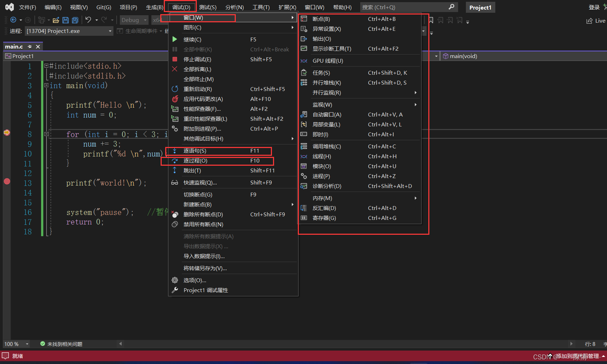The image size is (607, 364).
Task: Select Delete All Breakpoints (删除所有断点)
Action: (x=233, y=215)
